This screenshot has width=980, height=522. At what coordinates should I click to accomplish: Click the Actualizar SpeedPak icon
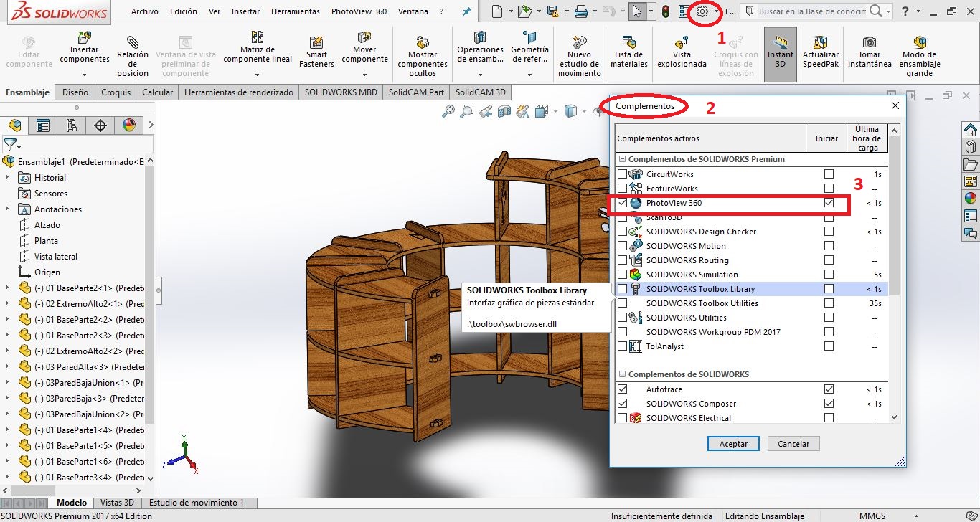[x=821, y=42]
